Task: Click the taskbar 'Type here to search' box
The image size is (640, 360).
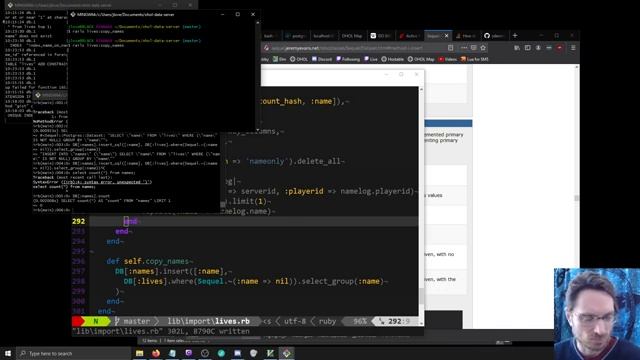Action: coord(73,353)
